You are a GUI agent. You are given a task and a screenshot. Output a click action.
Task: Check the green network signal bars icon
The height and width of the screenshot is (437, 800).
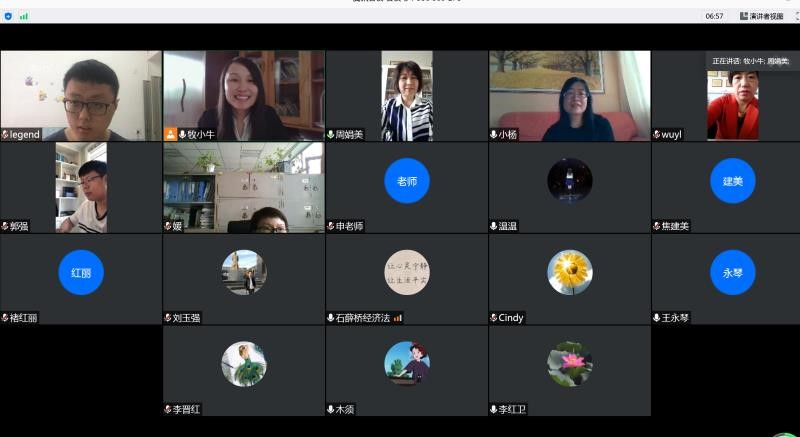click(x=24, y=16)
